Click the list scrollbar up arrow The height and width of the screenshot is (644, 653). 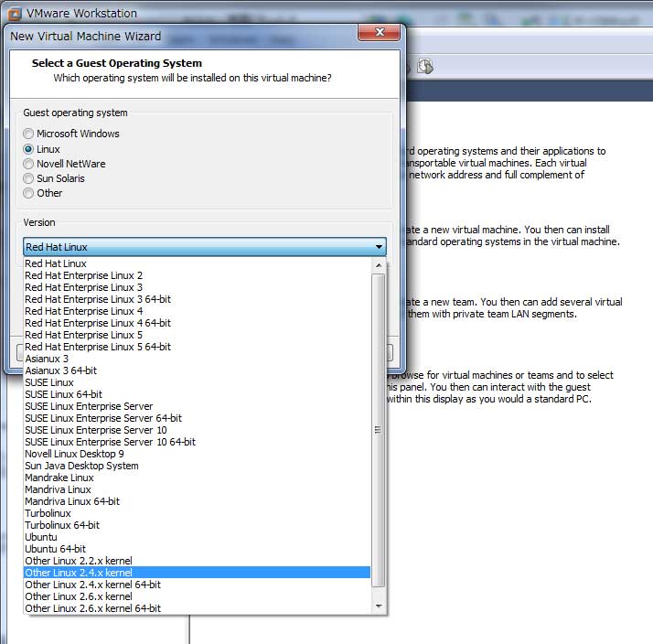coord(378,265)
